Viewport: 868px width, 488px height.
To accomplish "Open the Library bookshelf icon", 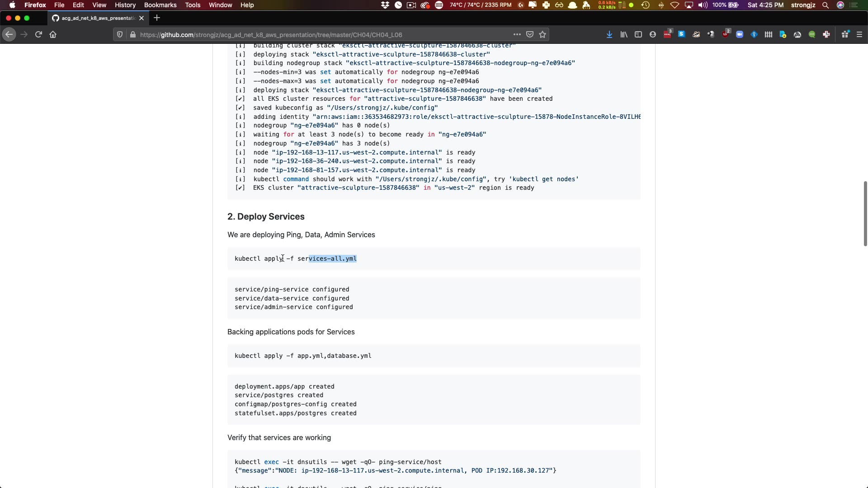I will [x=624, y=34].
